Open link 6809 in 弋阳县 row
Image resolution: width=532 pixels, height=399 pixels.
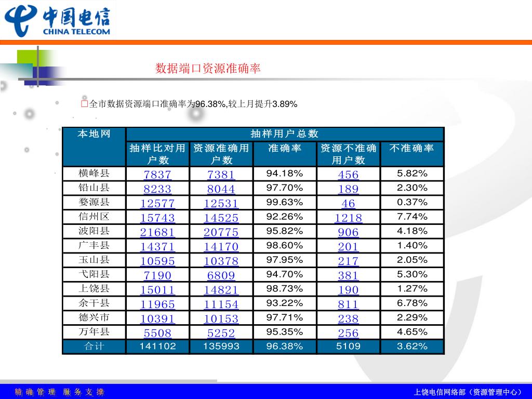coord(221,275)
